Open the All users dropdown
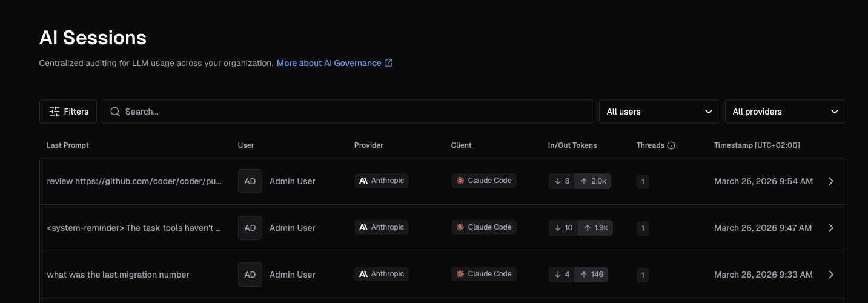This screenshot has width=868, height=303. click(660, 112)
